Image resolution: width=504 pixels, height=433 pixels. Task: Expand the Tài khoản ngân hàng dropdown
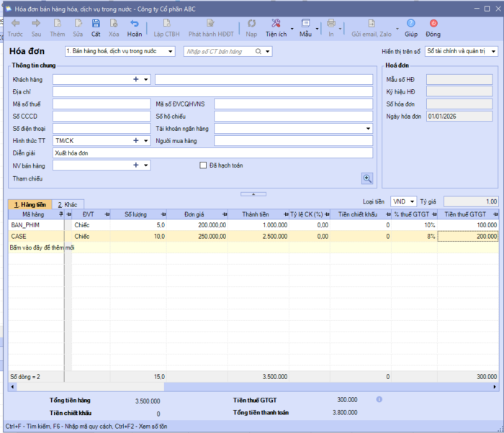pos(368,129)
